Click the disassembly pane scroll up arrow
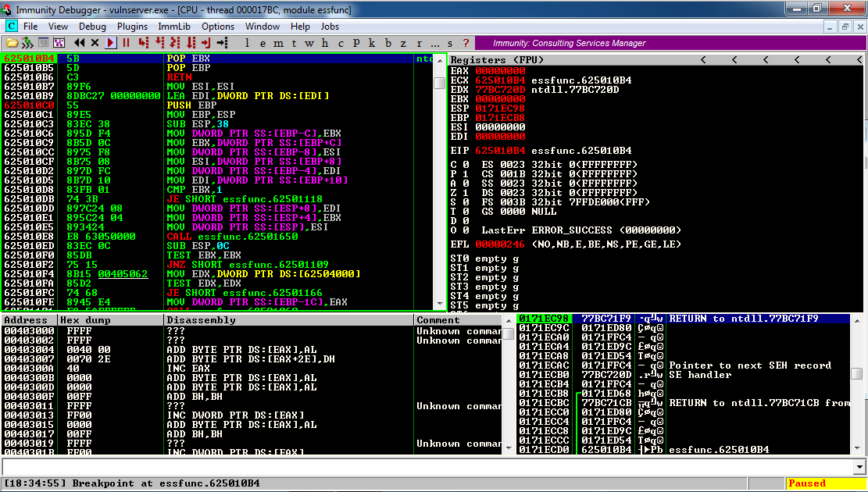 pyautogui.click(x=440, y=60)
